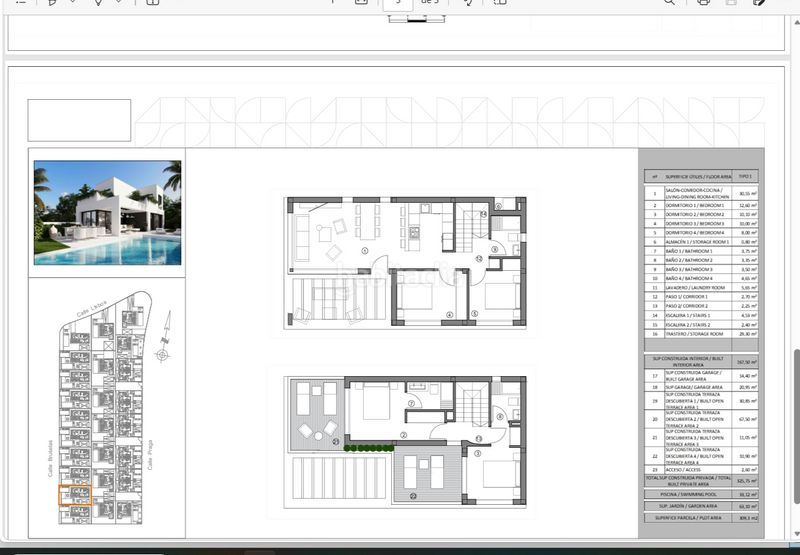Click room marker 2 in upper floor bedroom
Screen dimensions: 800x555
click(404, 435)
